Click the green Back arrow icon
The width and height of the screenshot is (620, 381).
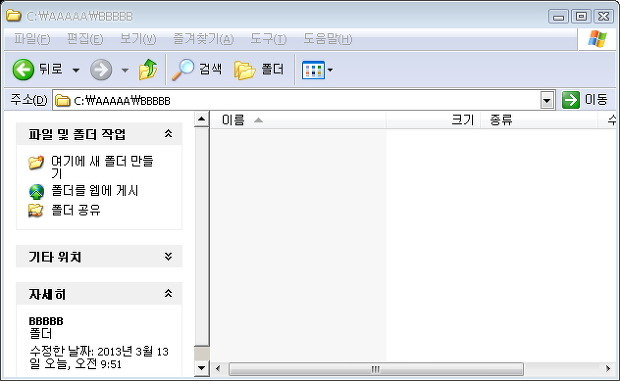[23, 70]
